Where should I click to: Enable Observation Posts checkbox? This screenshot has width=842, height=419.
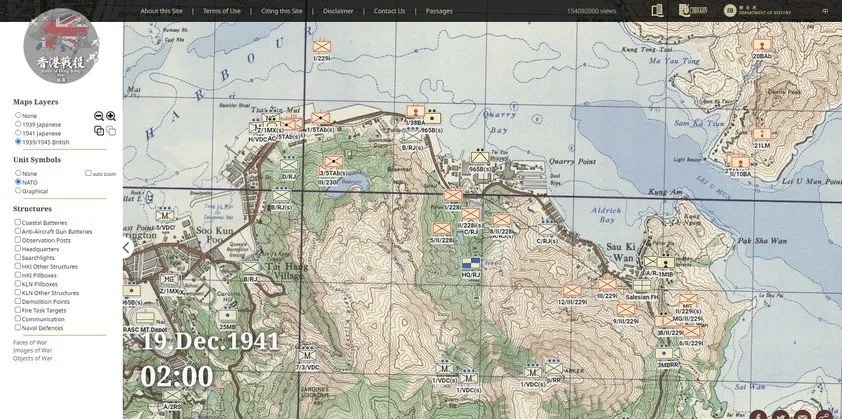click(18, 240)
